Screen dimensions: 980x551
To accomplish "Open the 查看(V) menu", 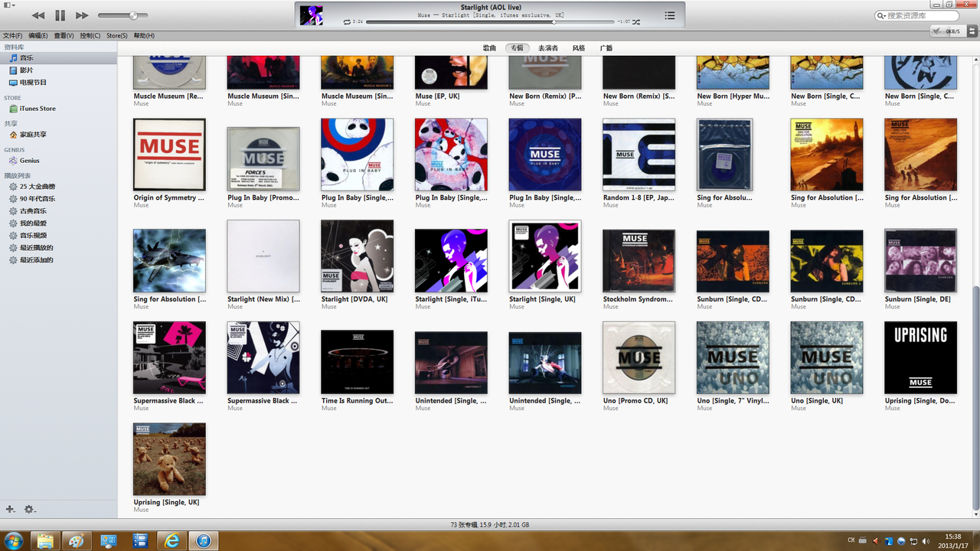I will (x=64, y=35).
